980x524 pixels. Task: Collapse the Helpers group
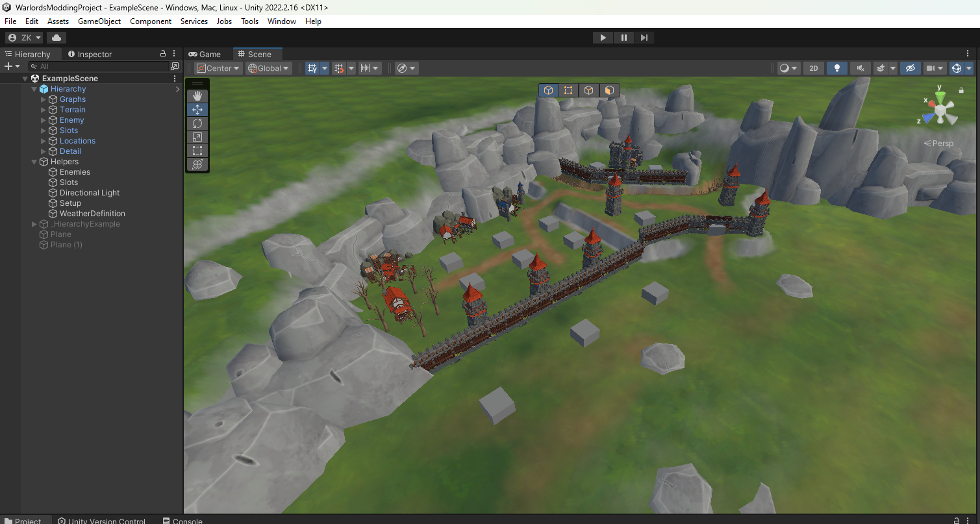34,162
